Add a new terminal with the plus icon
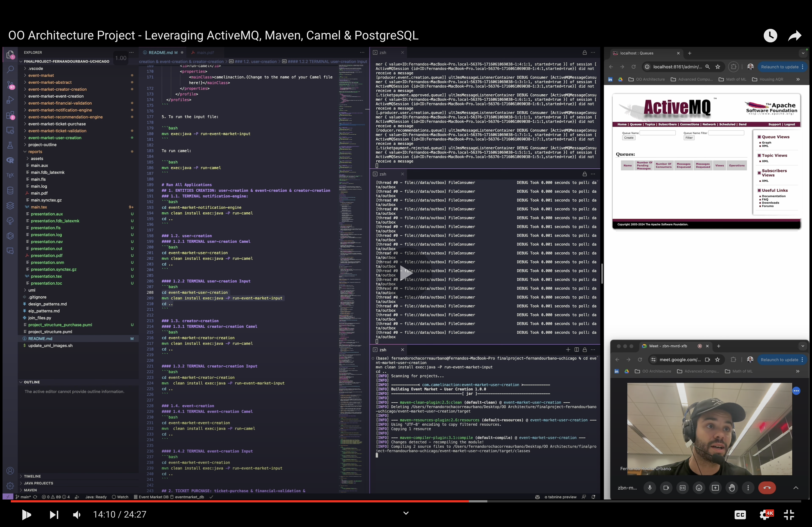This screenshot has width=812, height=527. pos(568,350)
